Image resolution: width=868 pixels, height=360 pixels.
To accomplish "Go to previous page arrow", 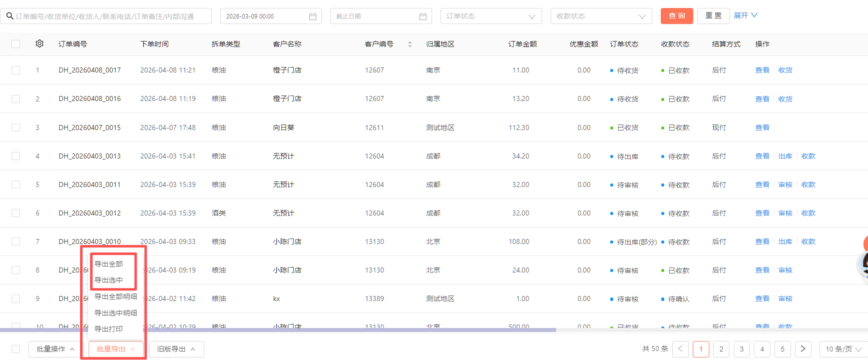I will point(680,349).
